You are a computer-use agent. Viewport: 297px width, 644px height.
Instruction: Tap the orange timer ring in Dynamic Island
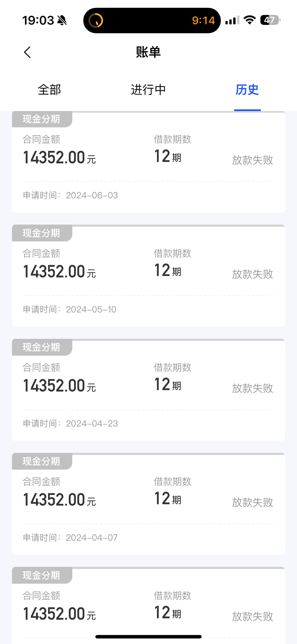[96, 20]
